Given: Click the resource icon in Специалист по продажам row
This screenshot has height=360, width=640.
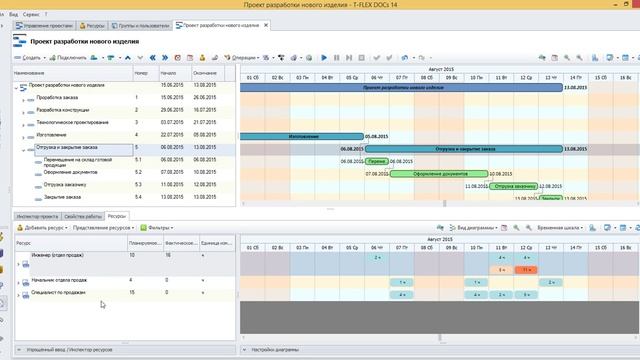Looking at the screenshot, I should click(x=26, y=295).
